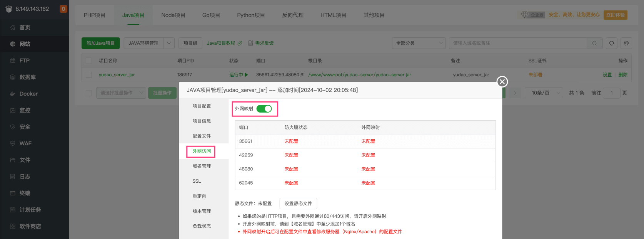Open the table settings gear icon
Image resolution: width=644 pixels, height=239 pixels.
(626, 43)
